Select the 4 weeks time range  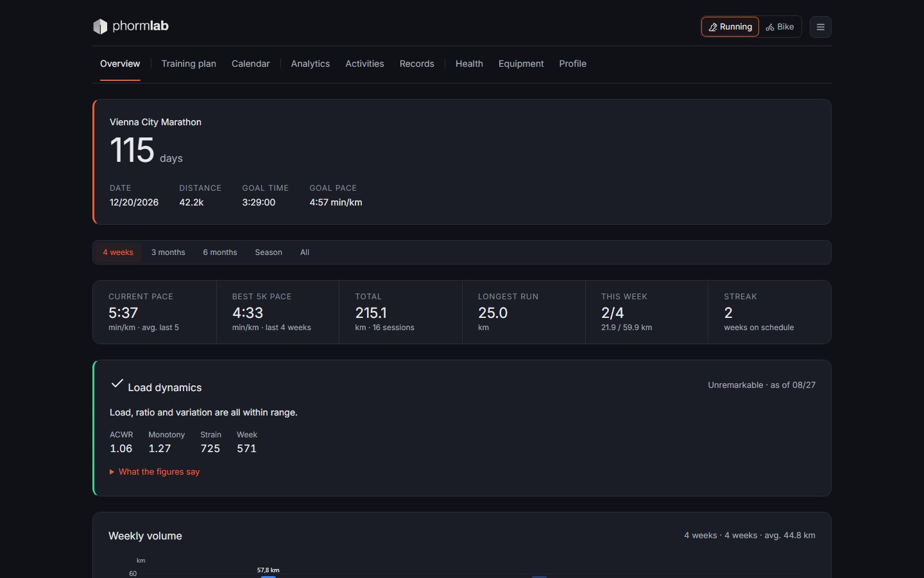118,252
